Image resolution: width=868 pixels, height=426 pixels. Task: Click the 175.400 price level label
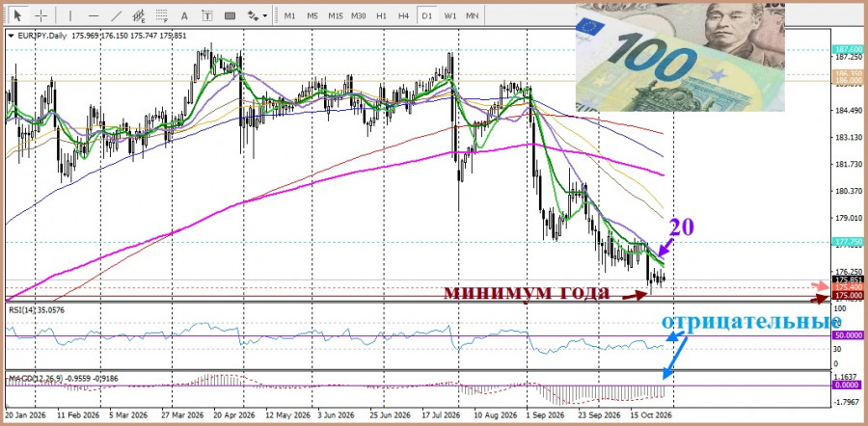(x=848, y=287)
